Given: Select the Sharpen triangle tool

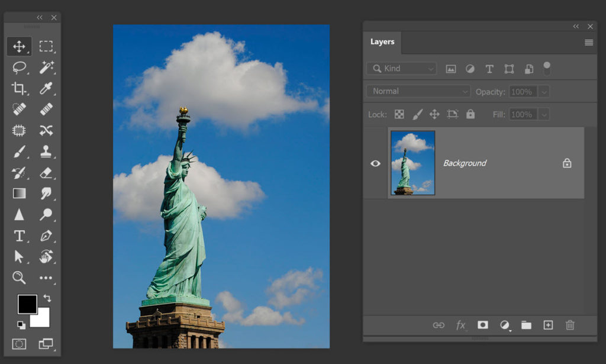Looking at the screenshot, I should [x=19, y=214].
